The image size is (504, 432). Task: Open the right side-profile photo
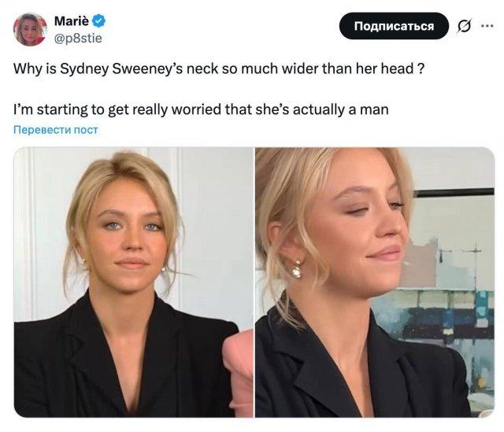click(375, 282)
